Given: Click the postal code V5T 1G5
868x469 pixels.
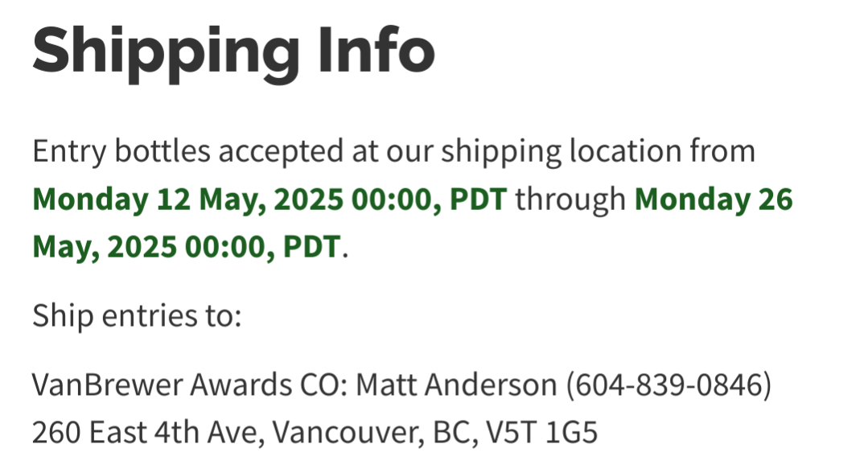Looking at the screenshot, I should [x=542, y=432].
